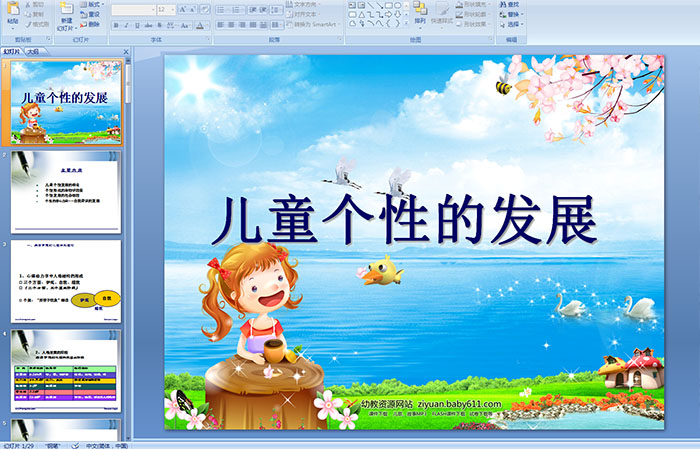Screen dimensions: 700x449
Task: Select the Text Box shape in gallery
Action: pyautogui.click(x=352, y=5)
